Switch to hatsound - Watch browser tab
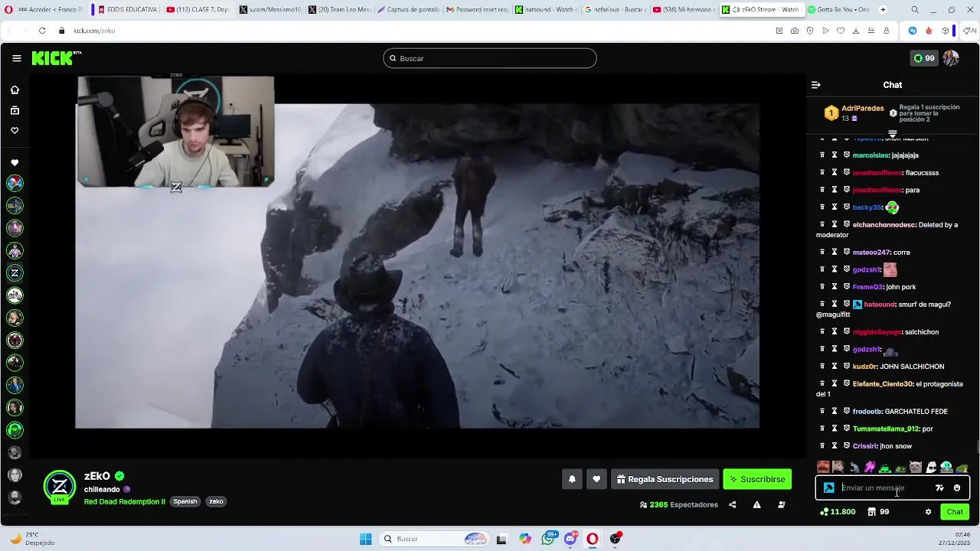 click(547, 10)
